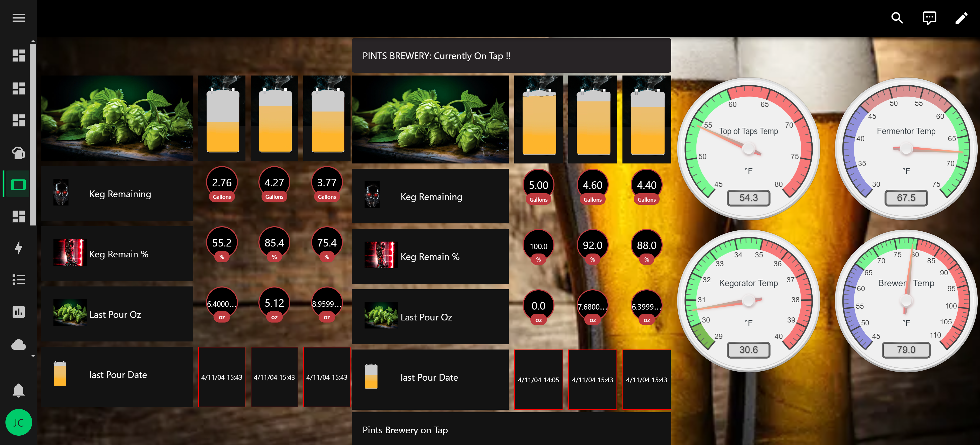Click the search magnifier icon
Screen dimensions: 980x445
pos(897,18)
